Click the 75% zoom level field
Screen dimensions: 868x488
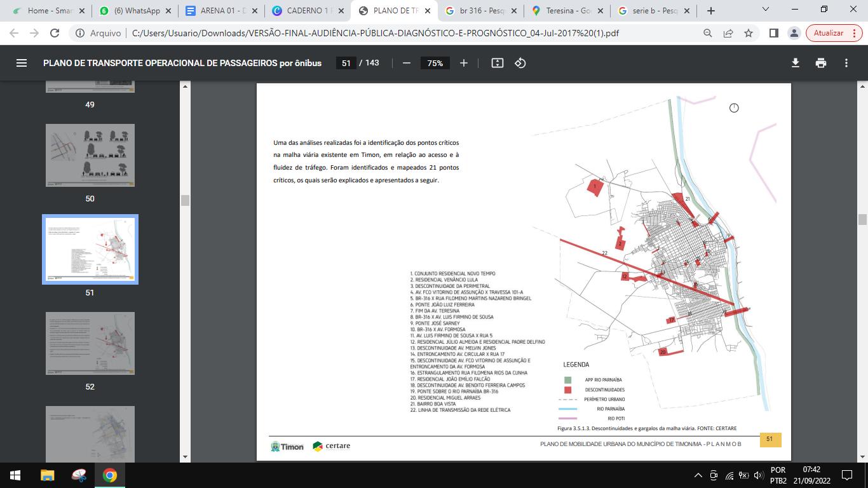[x=435, y=63]
